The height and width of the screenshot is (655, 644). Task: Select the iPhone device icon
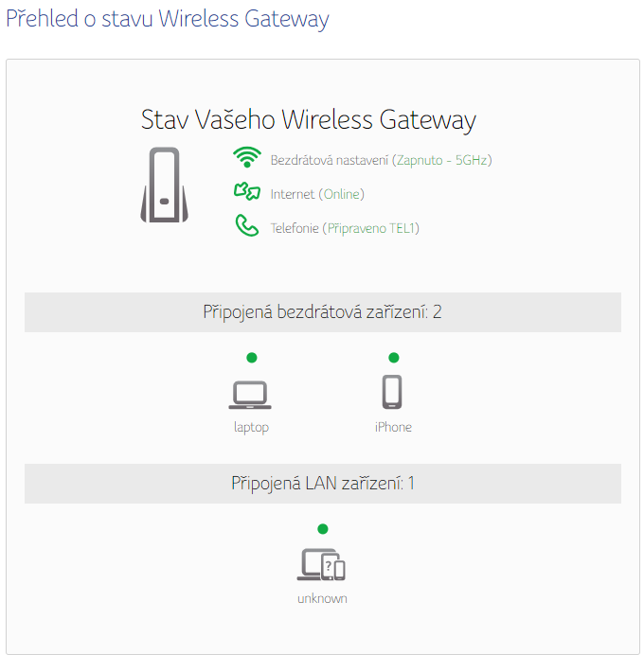(392, 392)
